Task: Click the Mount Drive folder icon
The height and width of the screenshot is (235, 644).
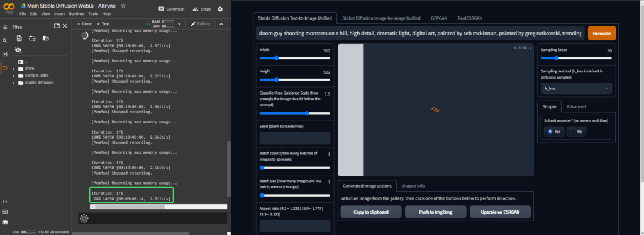Action: tap(45, 38)
